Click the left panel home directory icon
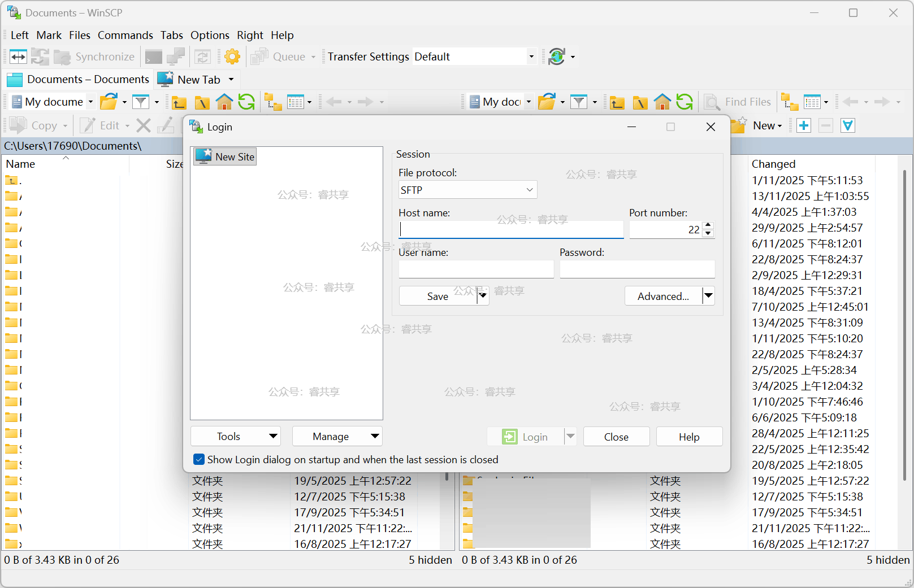This screenshot has height=588, width=914. coord(224,102)
